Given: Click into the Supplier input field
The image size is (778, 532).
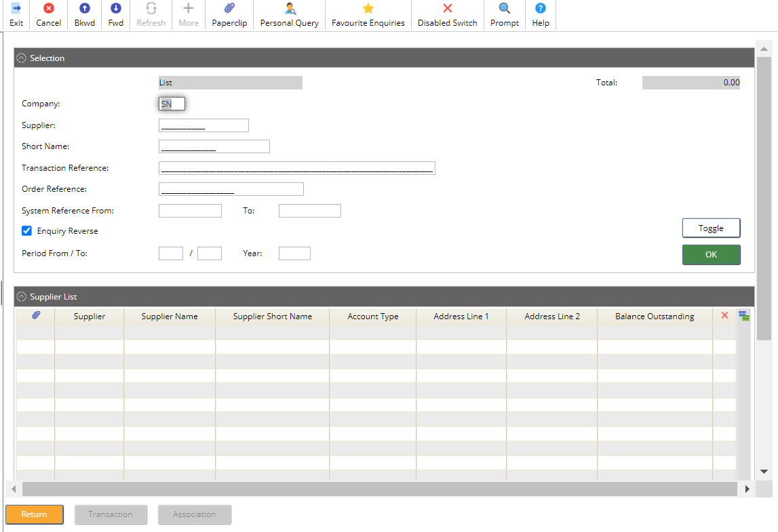Looking at the screenshot, I should point(203,125).
